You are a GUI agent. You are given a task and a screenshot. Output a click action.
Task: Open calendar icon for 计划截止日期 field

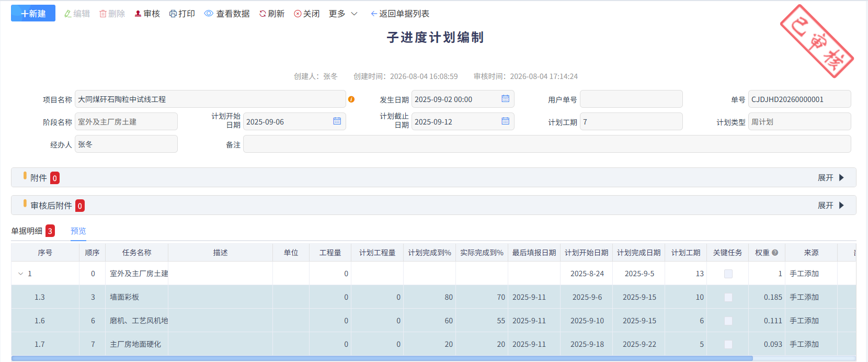pyautogui.click(x=505, y=121)
